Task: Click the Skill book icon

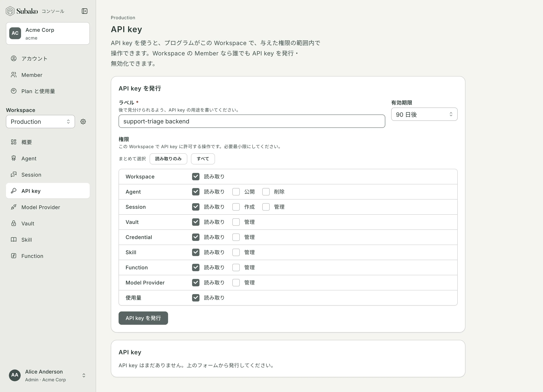Action: [14, 240]
